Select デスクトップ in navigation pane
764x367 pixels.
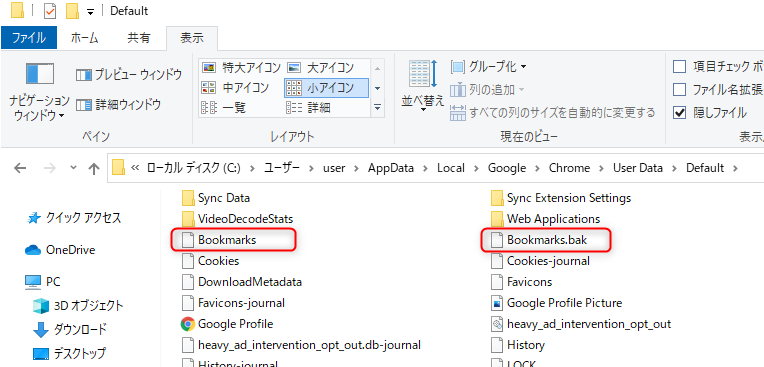[69, 353]
